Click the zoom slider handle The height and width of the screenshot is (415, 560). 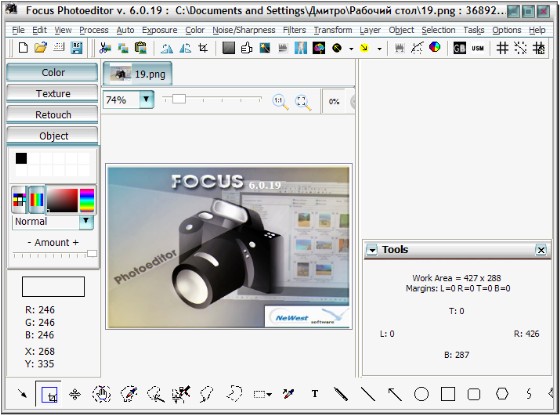179,99
